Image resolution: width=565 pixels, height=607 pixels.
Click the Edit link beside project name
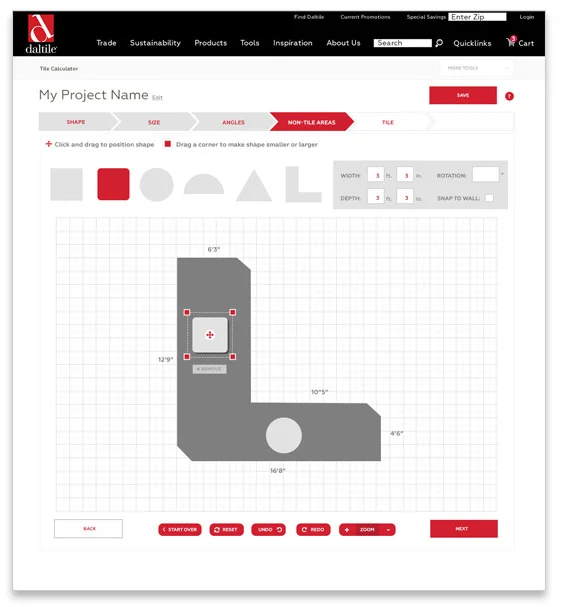pos(157,98)
